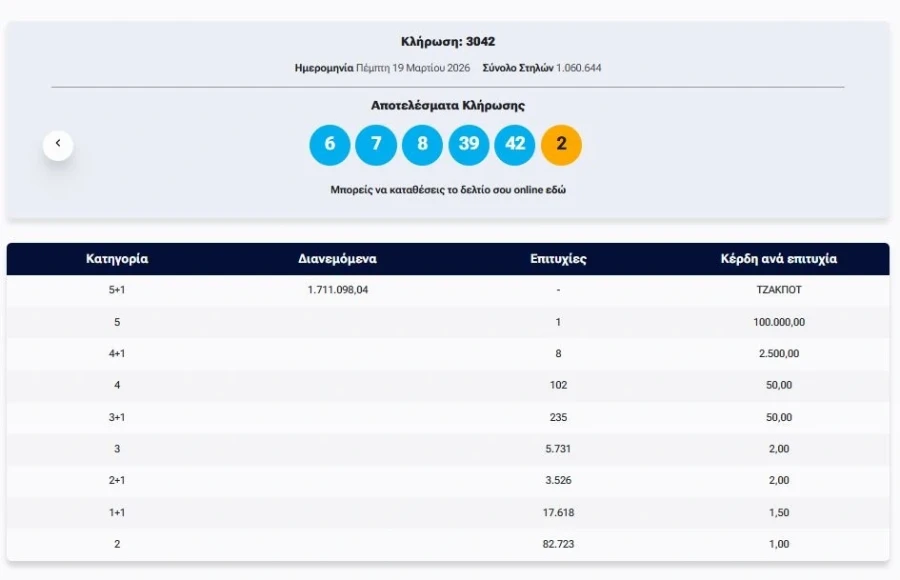
Task: Click the 'Κλήρωση: 3042' heading
Action: pos(448,42)
